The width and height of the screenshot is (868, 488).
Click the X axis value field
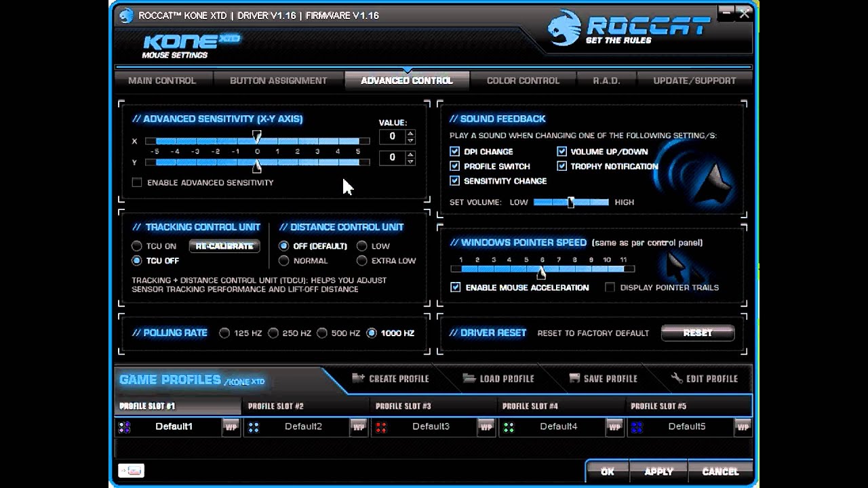tap(393, 136)
